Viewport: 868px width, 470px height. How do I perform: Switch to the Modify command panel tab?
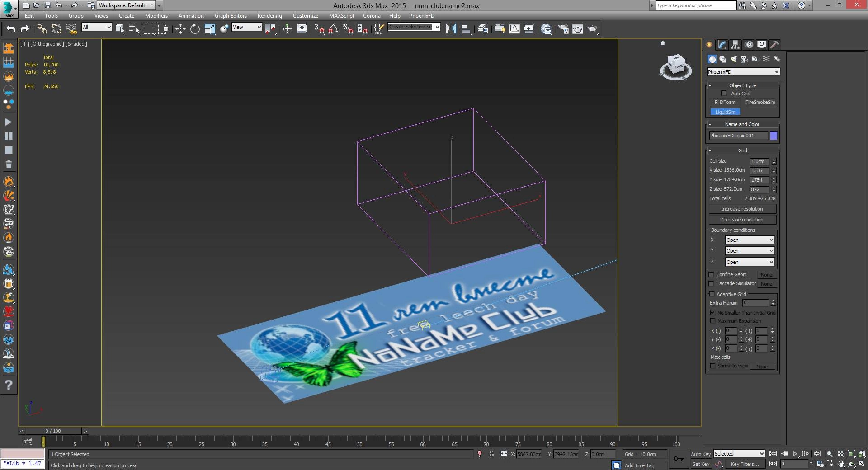[722, 45]
